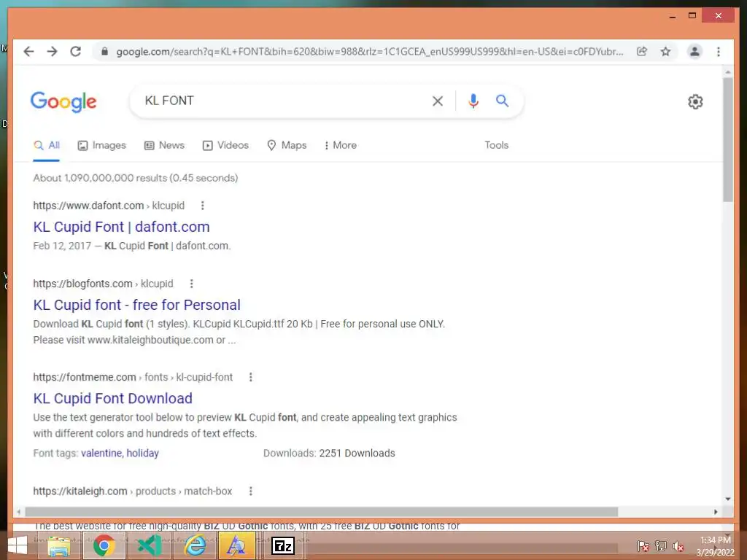The height and width of the screenshot is (560, 747).
Task: Open the Chrome profile avatar
Action: (x=694, y=52)
